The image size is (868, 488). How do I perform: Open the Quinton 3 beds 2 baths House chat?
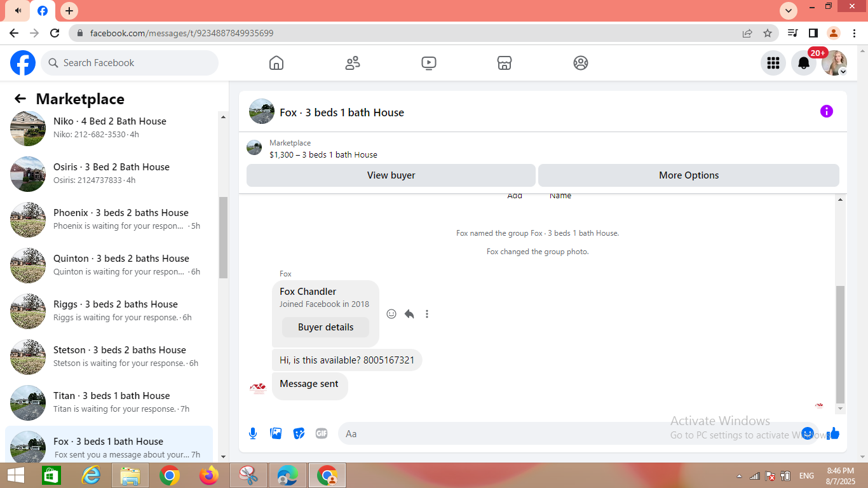[109, 265]
